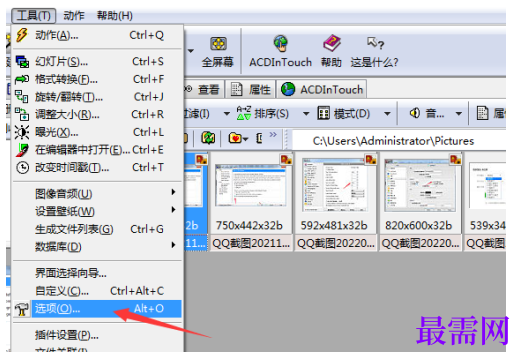Open the audio dropdown arrow
This screenshot has width=528, height=362.
[459, 114]
